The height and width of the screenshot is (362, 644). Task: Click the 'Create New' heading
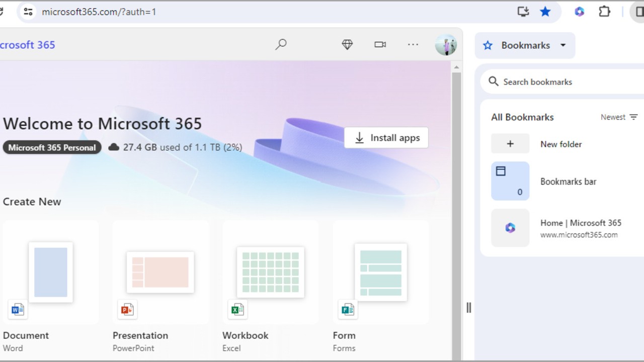[x=32, y=202]
